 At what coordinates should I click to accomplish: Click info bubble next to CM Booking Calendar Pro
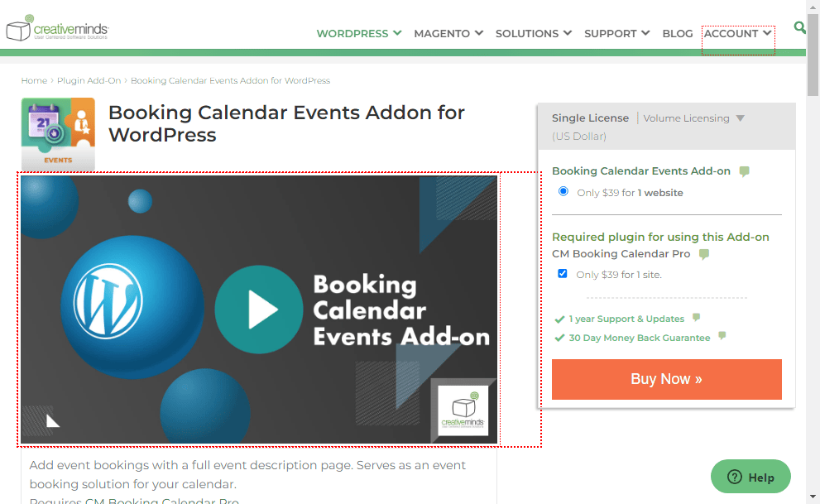(704, 254)
